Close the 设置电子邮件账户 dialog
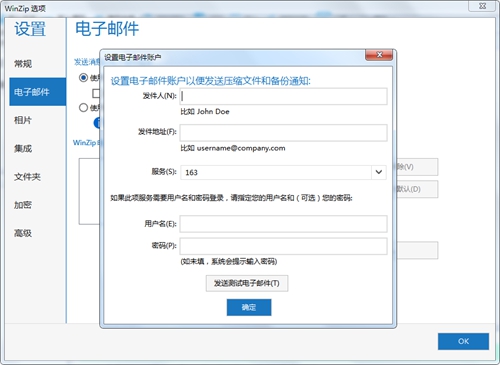The height and width of the screenshot is (365, 500). click(x=379, y=55)
